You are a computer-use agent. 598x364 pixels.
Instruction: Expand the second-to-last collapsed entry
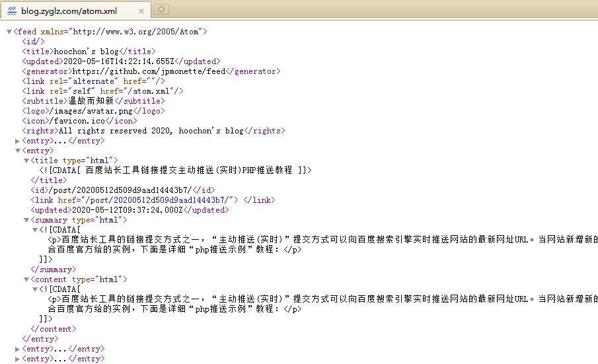pyautogui.click(x=18, y=349)
